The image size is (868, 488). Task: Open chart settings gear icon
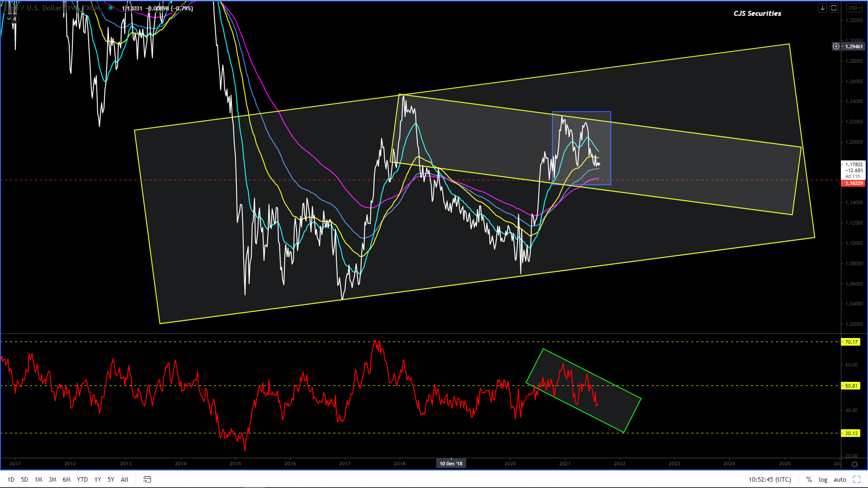(854, 464)
